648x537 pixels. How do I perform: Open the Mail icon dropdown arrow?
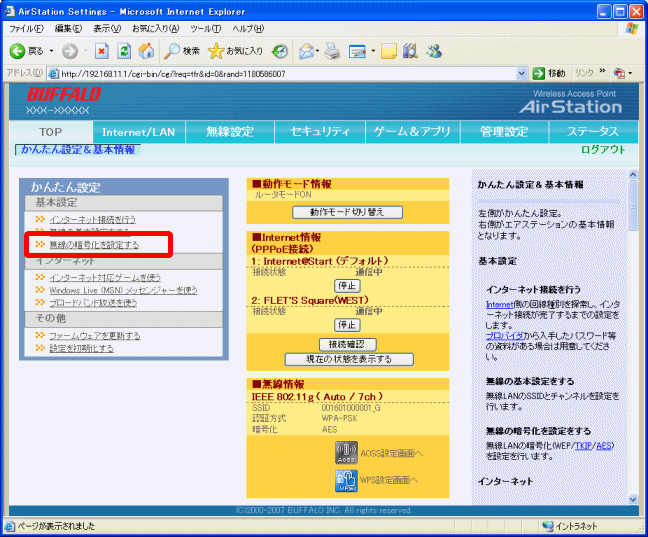(x=317, y=51)
